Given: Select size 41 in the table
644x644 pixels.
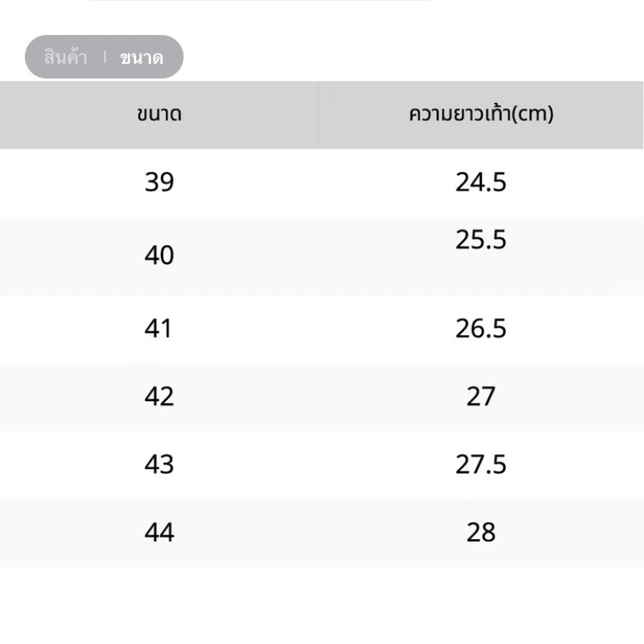Looking at the screenshot, I should click(x=158, y=328).
